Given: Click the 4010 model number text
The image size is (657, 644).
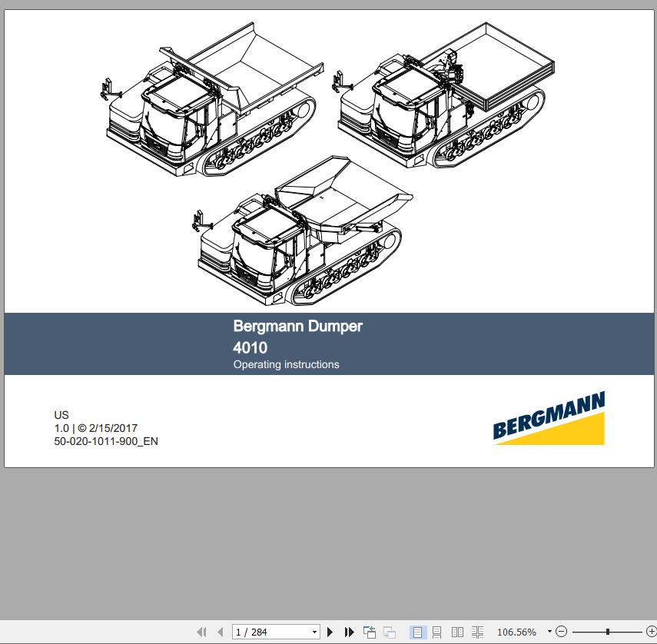Looking at the screenshot, I should 250,347.
